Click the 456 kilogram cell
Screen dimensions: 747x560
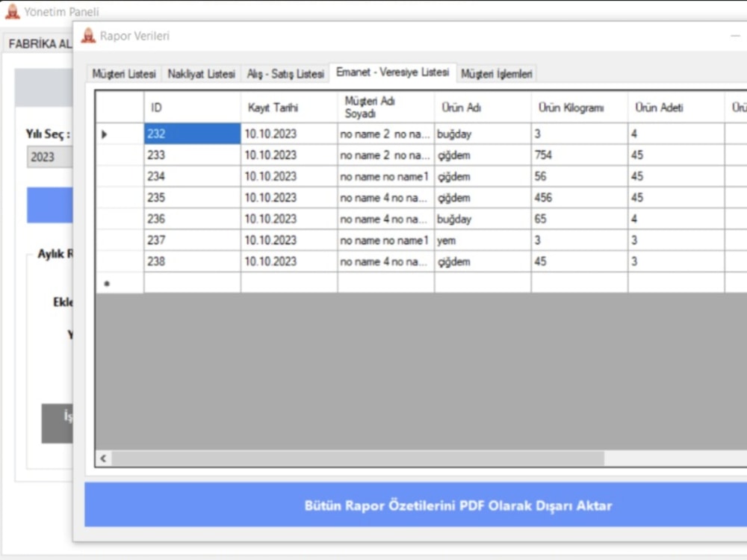[580, 198]
